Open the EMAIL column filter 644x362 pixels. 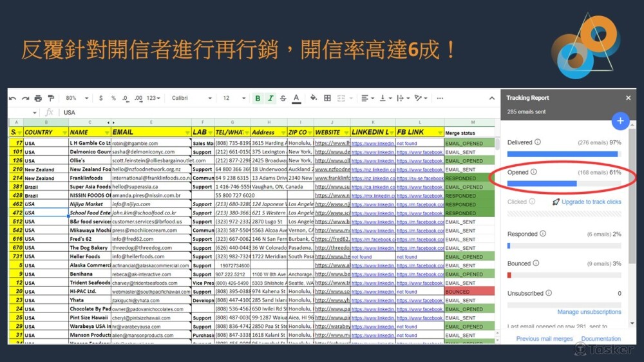pyautogui.click(x=187, y=133)
